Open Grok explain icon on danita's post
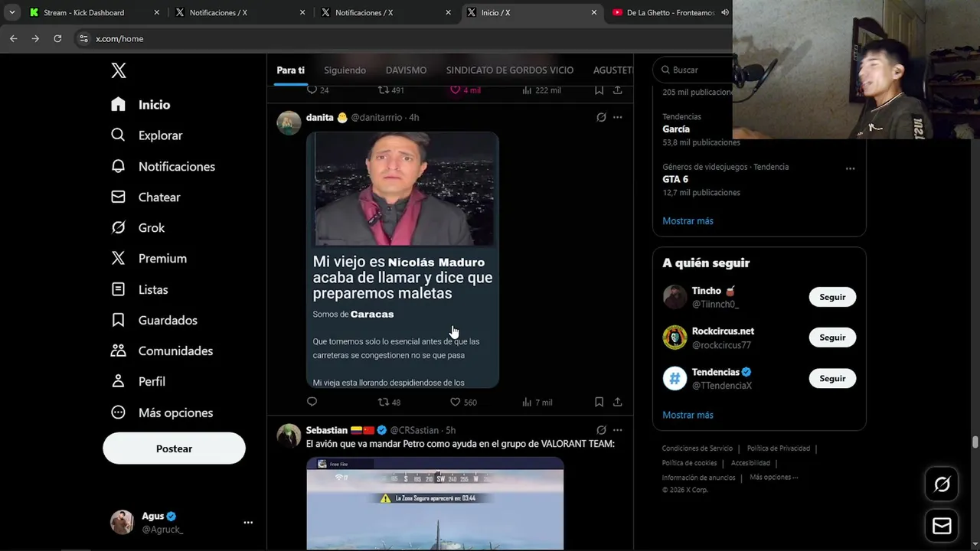The height and width of the screenshot is (551, 980). click(601, 117)
